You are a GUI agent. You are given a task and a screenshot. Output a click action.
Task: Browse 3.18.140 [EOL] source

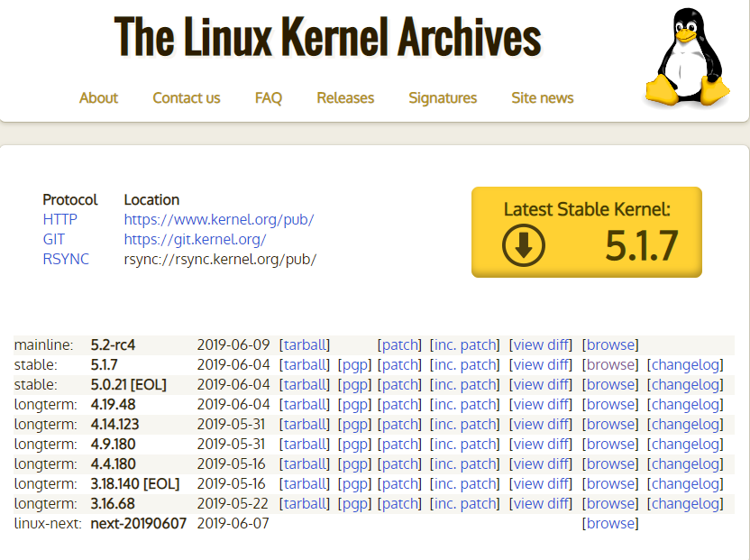coord(610,484)
